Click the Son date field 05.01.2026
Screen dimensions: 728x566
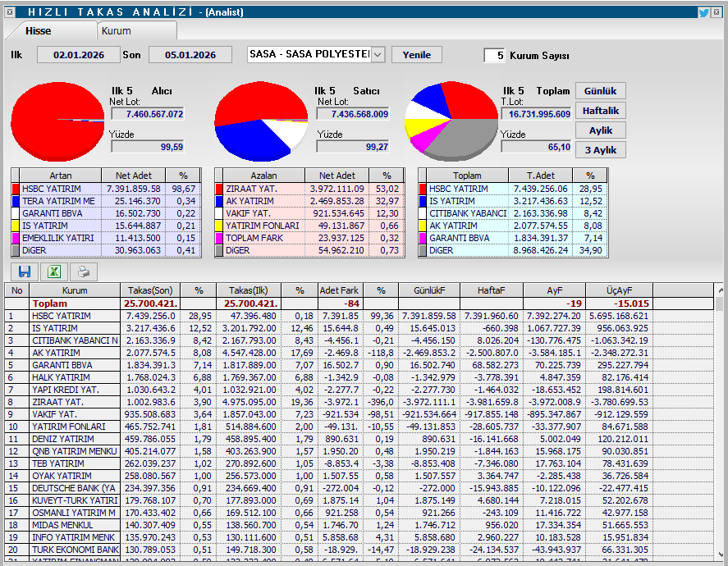tap(190, 55)
